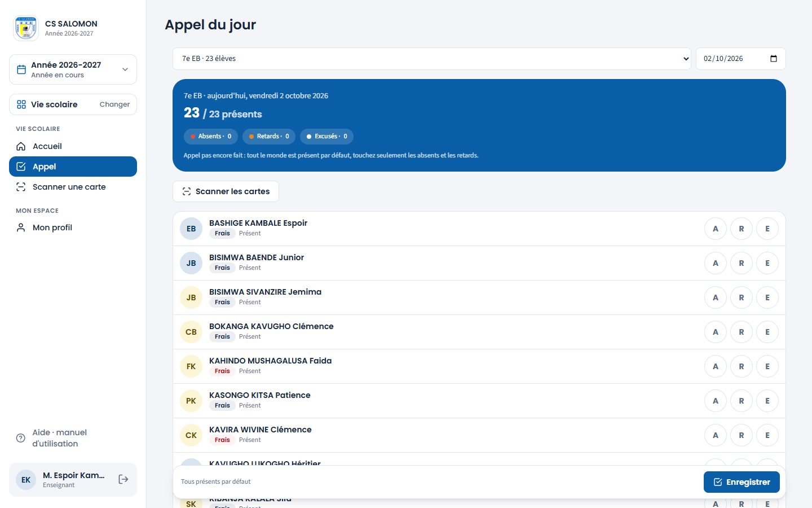Click the Frais tag of KAVIRA WIVINE Clémence
The image size is (812, 508).
click(x=222, y=440)
